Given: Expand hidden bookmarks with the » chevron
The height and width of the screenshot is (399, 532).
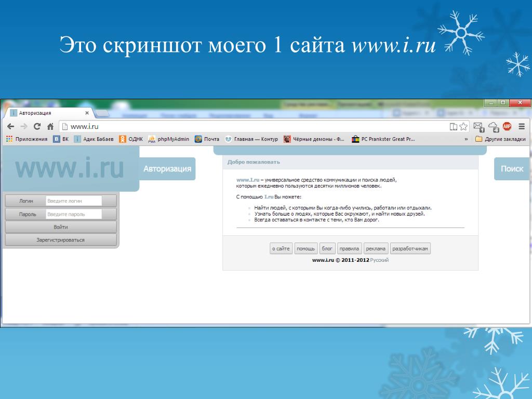Looking at the screenshot, I should [x=466, y=139].
